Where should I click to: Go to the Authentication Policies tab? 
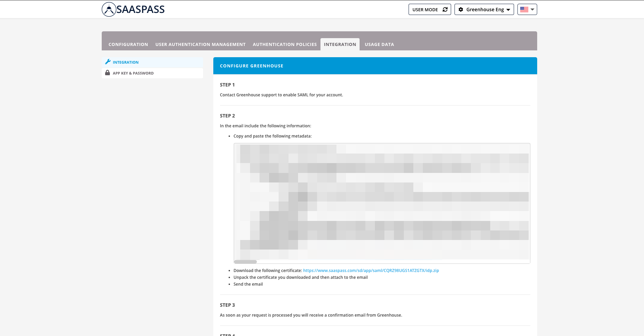pos(284,45)
